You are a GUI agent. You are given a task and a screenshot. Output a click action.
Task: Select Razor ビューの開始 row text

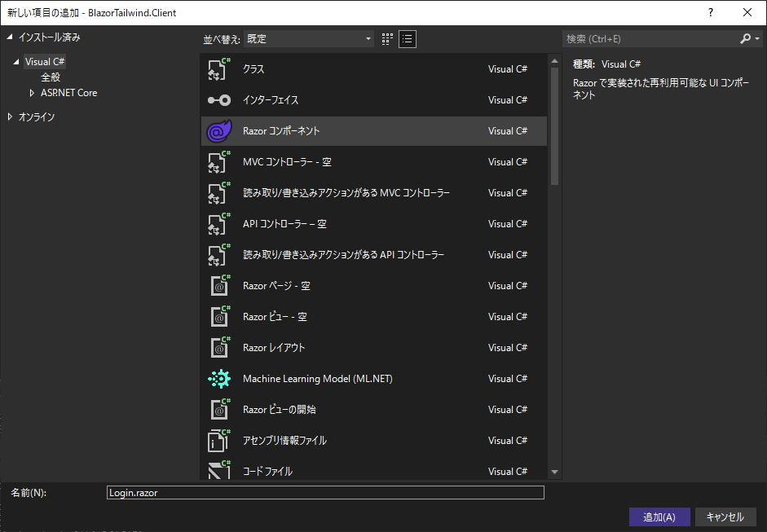(280, 410)
